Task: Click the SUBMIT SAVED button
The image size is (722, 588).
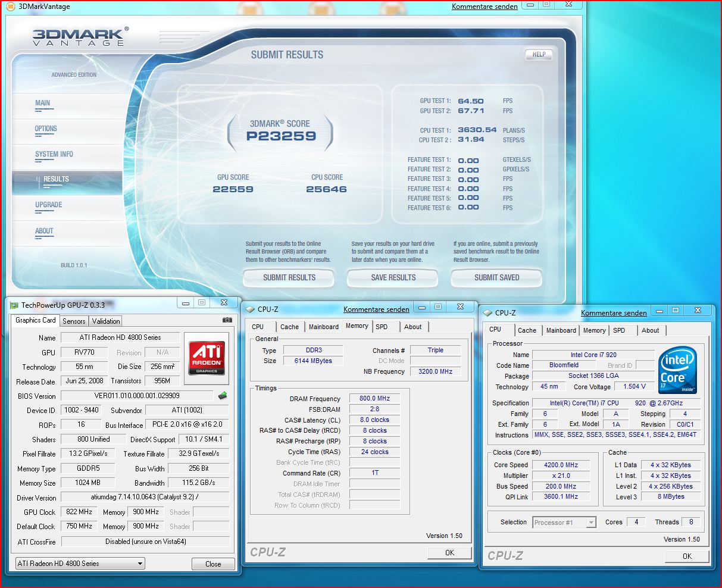Action: point(497,277)
